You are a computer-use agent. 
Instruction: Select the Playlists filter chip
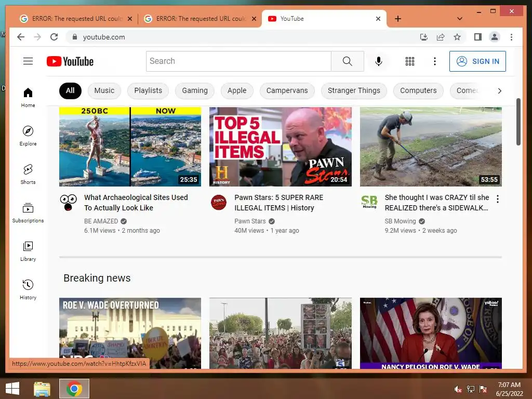tap(148, 90)
